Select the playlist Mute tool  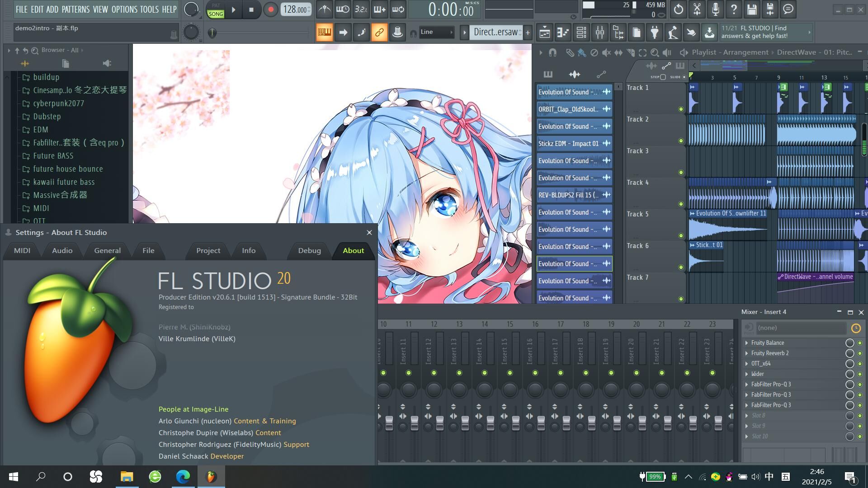click(606, 53)
